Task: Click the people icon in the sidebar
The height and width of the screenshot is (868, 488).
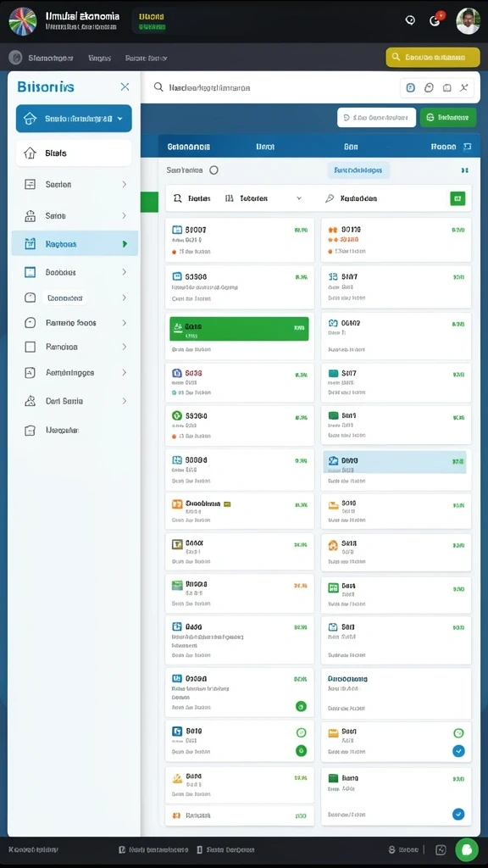Action: click(30, 401)
